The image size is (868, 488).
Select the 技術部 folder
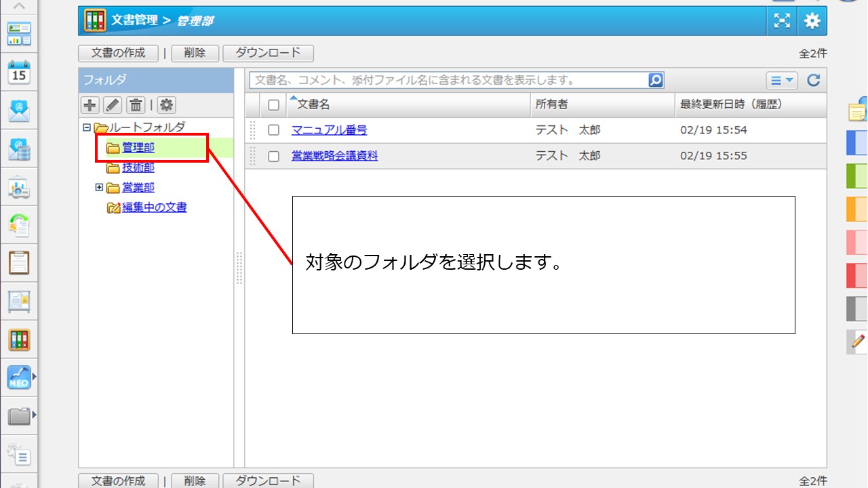pyautogui.click(x=138, y=168)
